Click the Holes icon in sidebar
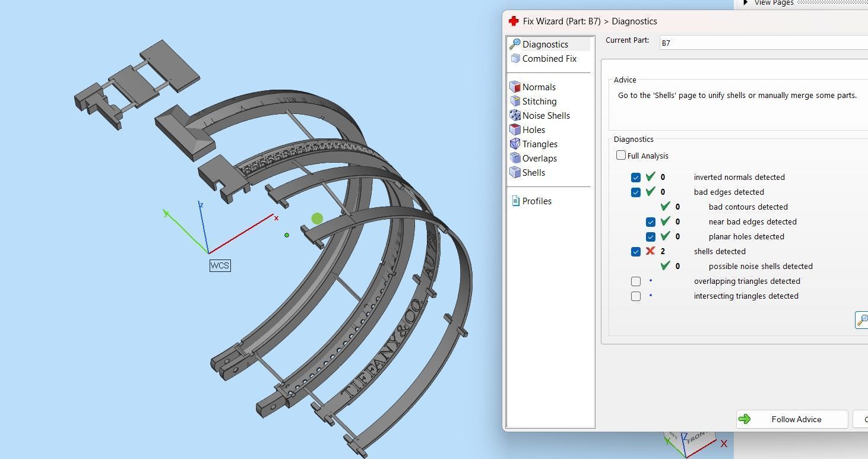 pos(515,129)
